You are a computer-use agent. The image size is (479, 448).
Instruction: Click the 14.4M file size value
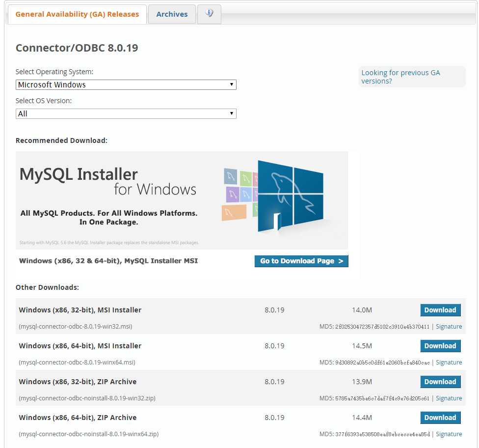(362, 418)
